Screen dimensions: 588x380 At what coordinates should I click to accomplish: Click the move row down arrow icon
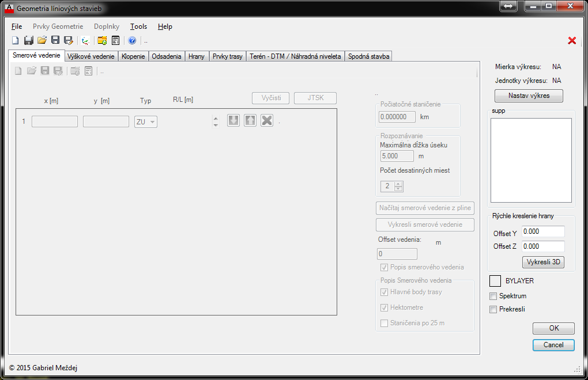click(x=233, y=121)
